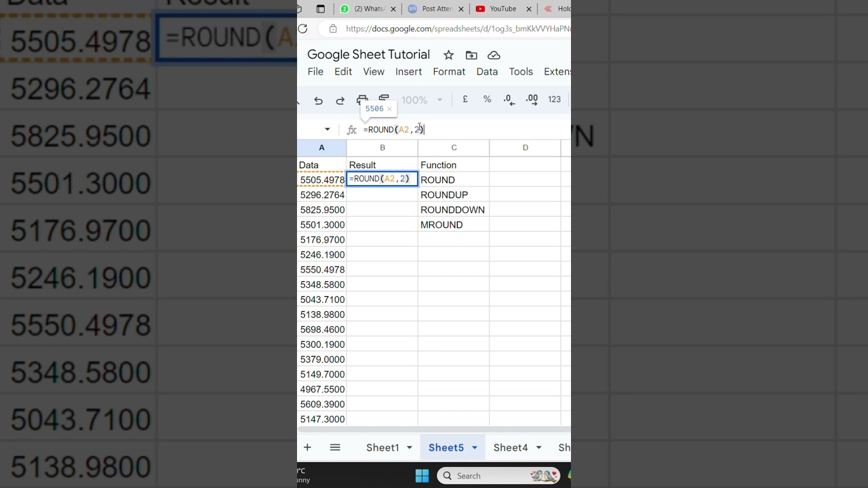
Task: Open the Insert menu
Action: pos(408,72)
